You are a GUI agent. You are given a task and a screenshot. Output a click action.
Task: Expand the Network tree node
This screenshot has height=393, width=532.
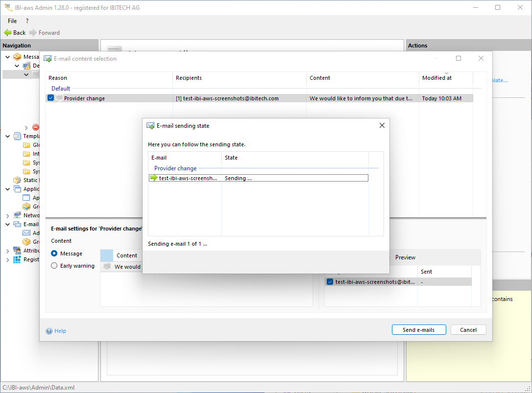(8, 215)
